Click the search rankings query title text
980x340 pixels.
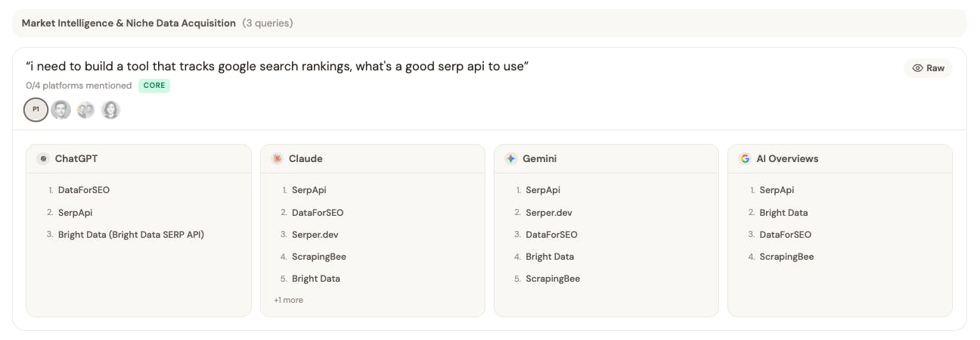277,67
